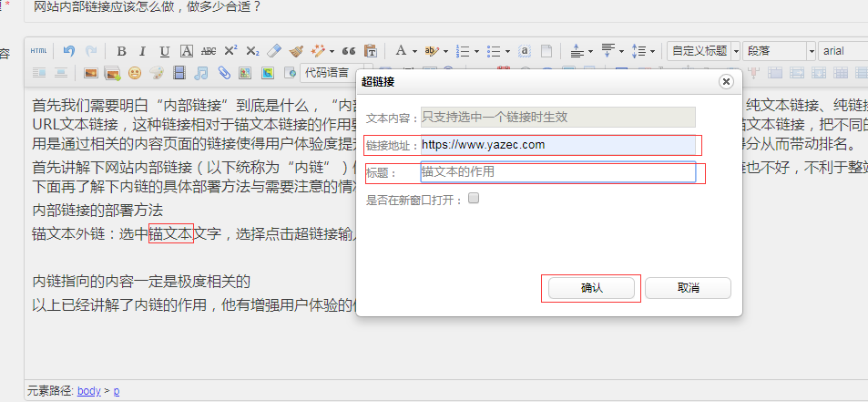
Task: Select the format painter brush
Action: (296, 51)
